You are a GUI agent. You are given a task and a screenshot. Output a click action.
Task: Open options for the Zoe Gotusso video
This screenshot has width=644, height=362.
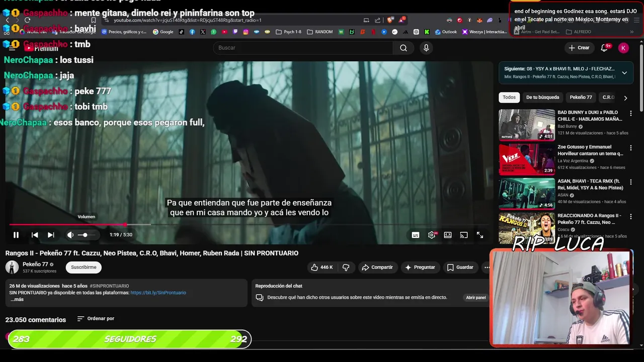point(631,148)
